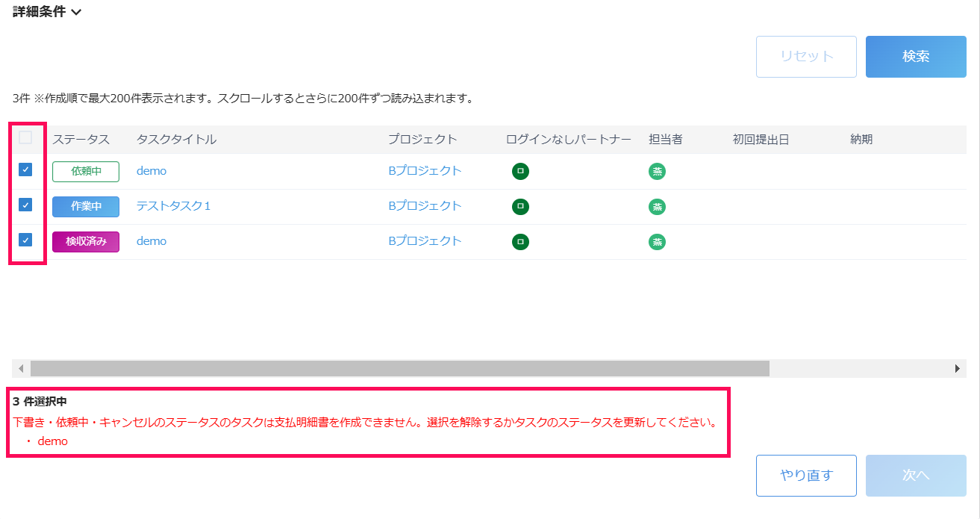The height and width of the screenshot is (519, 980).
Task: Open Bプロジェクト link in the 依頼中 row
Action: [425, 171]
